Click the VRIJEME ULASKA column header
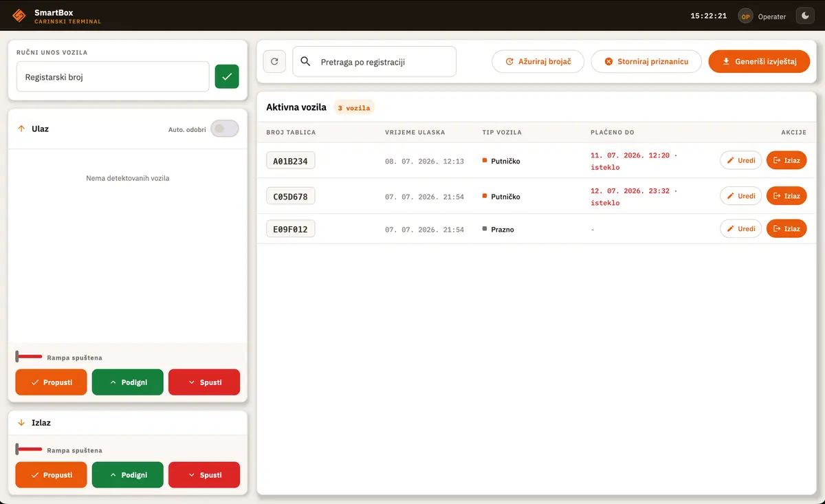 pyautogui.click(x=415, y=132)
